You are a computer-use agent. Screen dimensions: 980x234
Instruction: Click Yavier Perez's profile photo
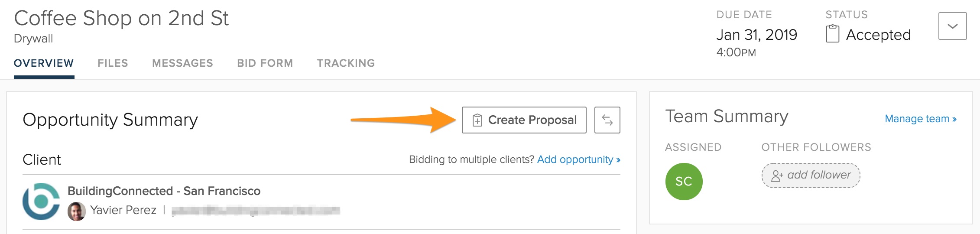coord(77,211)
